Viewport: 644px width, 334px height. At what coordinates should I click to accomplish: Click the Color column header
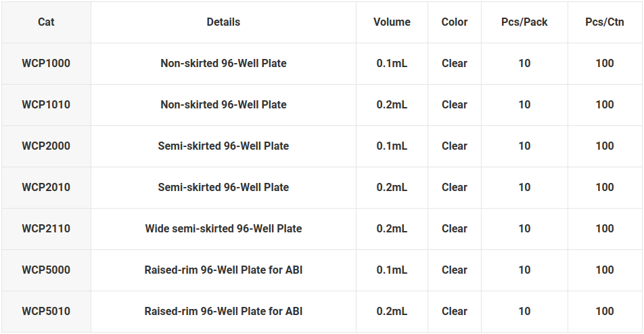[x=455, y=22]
